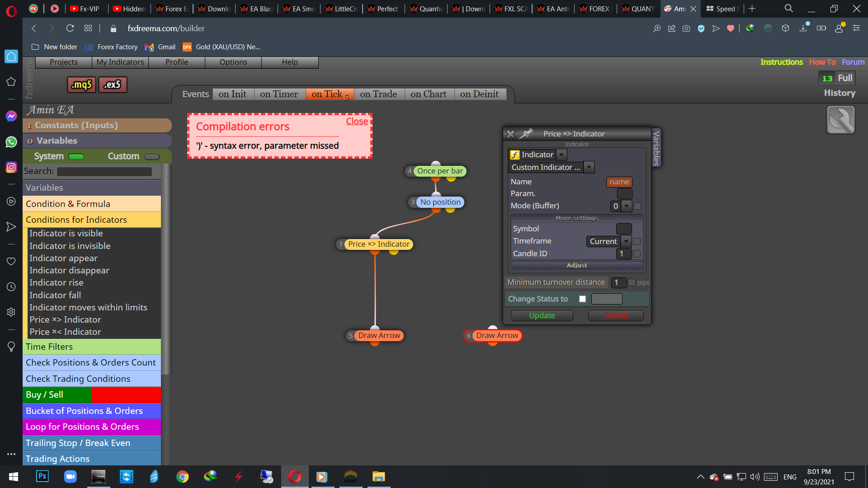Viewport: 868px width, 488px height.
Task: Toggle the Custom blocks switch
Action: point(152,157)
